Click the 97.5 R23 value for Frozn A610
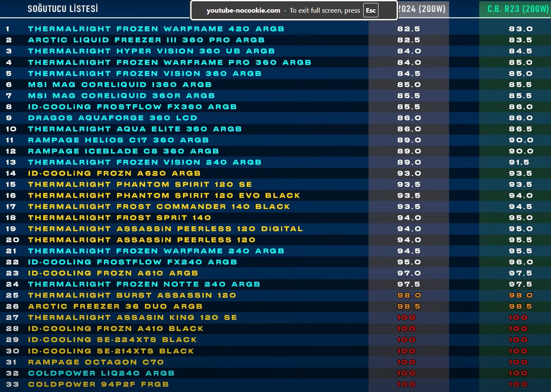 (x=521, y=273)
